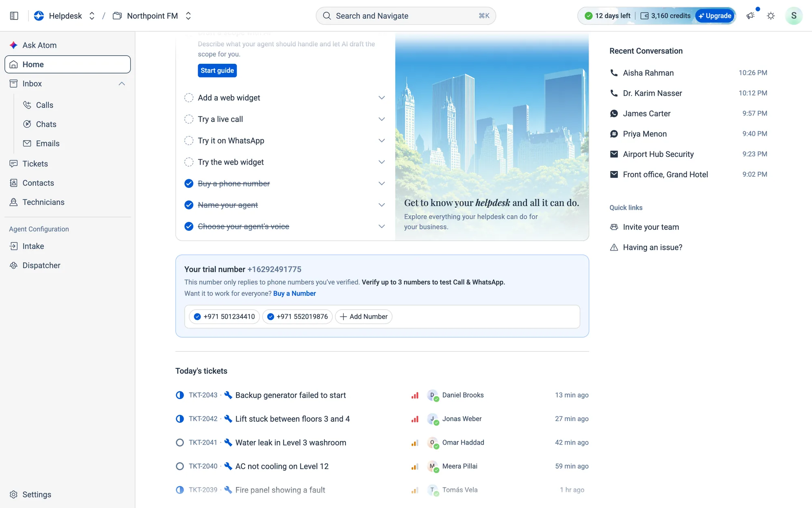The height and width of the screenshot is (508, 812).
Task: Open ticket Lift stuck between floors 3 and 4
Action: (x=292, y=419)
